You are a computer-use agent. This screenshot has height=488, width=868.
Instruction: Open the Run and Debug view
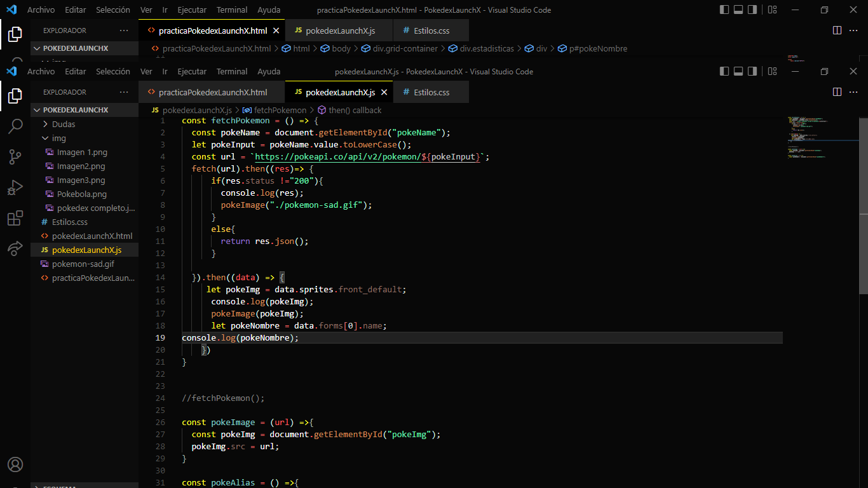coord(15,187)
